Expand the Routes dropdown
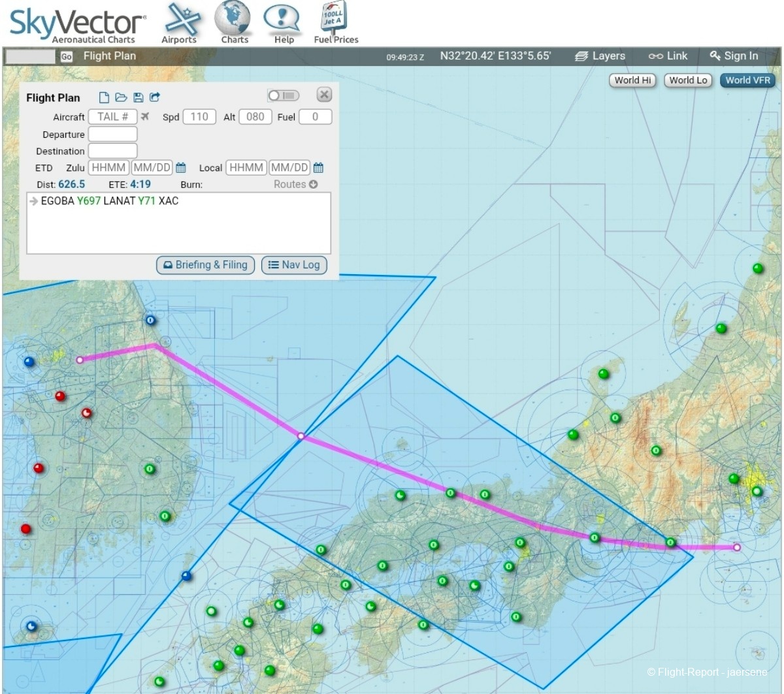 tap(295, 184)
